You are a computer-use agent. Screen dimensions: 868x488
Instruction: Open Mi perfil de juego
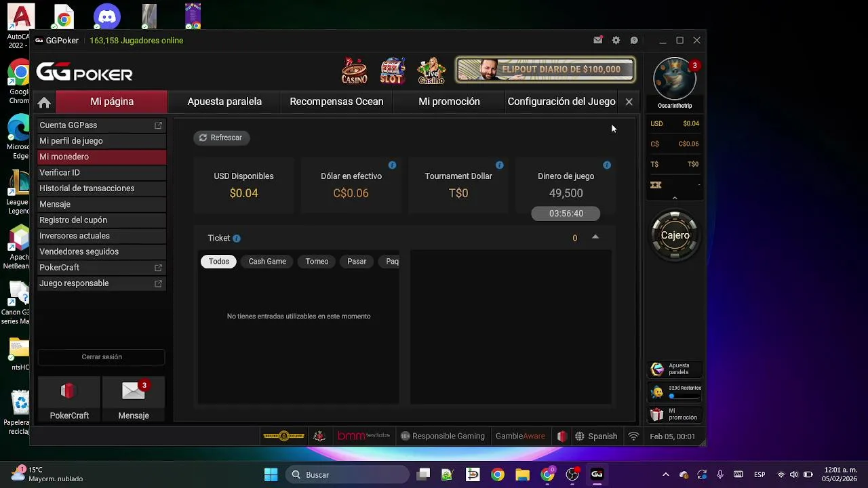coord(101,141)
